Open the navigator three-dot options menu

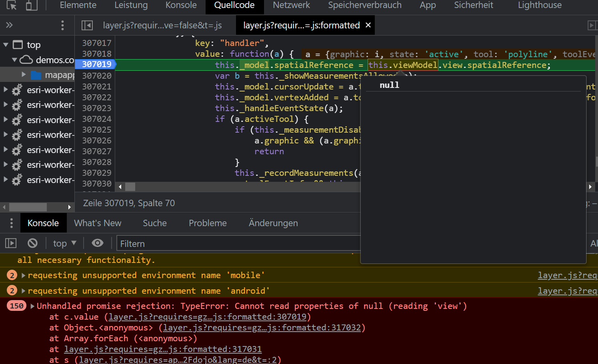62,25
